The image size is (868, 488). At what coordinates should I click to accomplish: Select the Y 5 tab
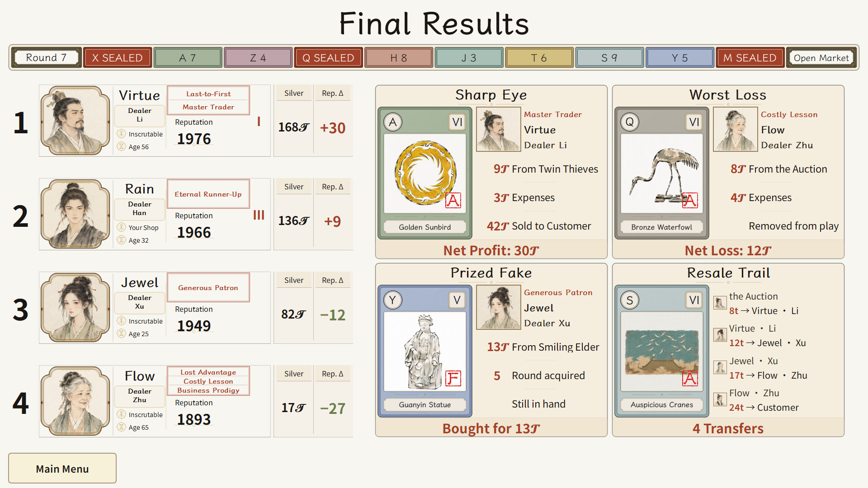pos(679,58)
